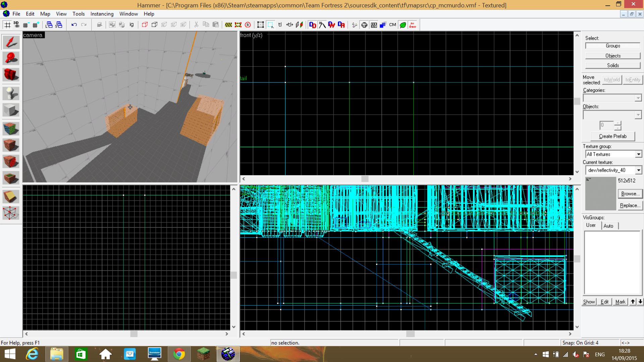The height and width of the screenshot is (362, 644).
Task: Click the Hide Selected Objects icon
Action: point(145,25)
